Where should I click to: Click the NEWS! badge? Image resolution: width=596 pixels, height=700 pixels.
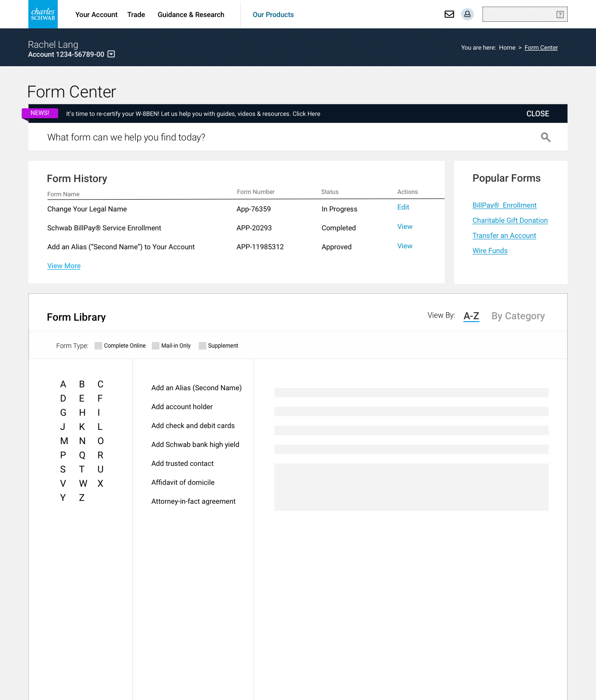[x=40, y=113]
